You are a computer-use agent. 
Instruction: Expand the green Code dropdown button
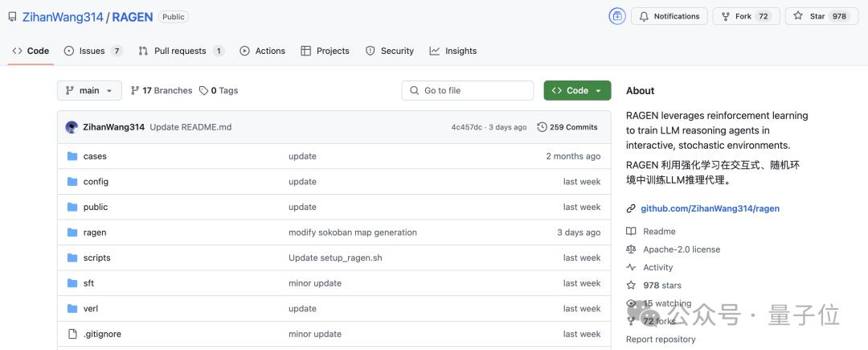coord(577,91)
